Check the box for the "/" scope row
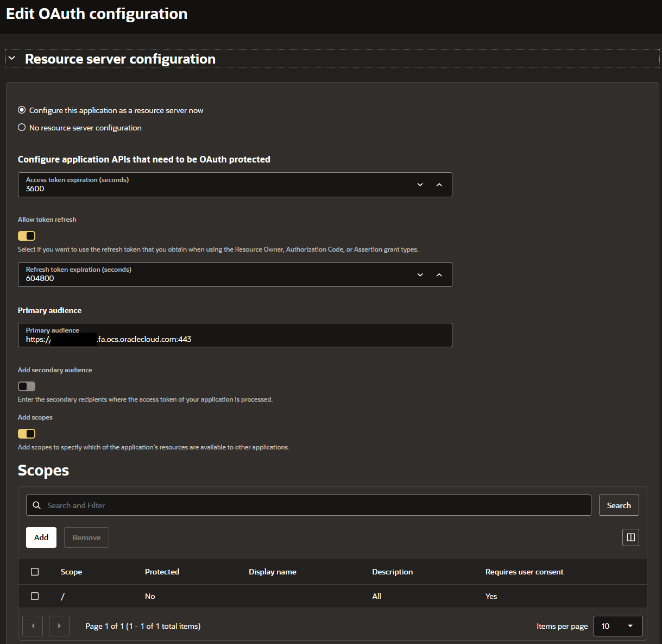This screenshot has width=662, height=644. [35, 596]
